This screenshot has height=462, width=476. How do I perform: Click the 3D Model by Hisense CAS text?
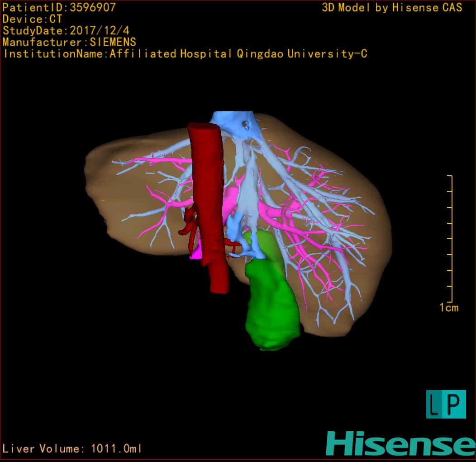point(392,8)
